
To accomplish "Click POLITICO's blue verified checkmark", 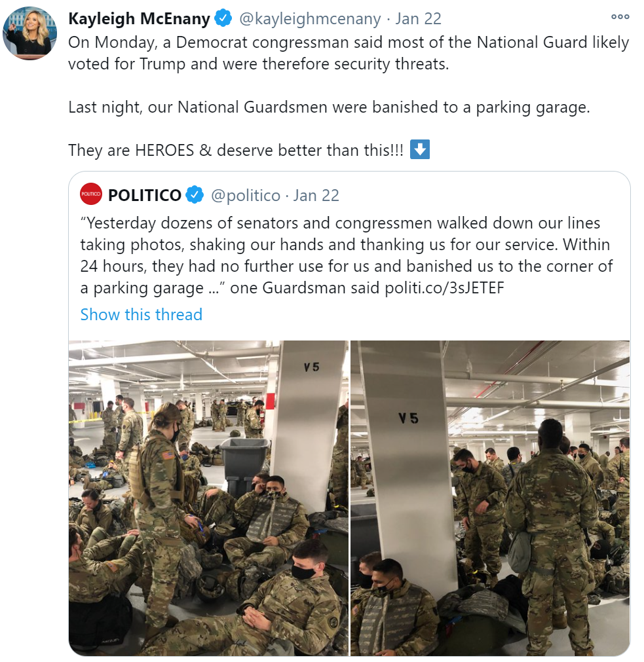I will pos(195,195).
